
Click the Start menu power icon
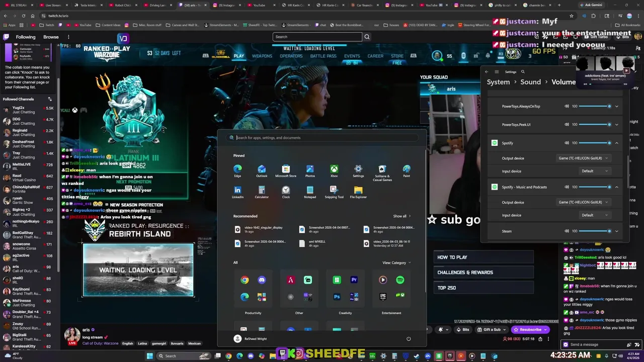pyautogui.click(x=409, y=339)
